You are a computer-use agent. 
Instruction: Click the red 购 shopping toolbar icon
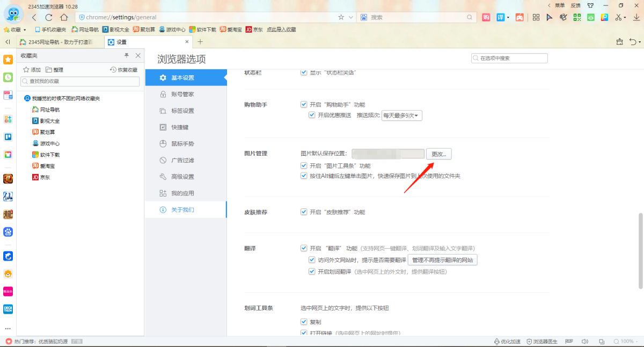pyautogui.click(x=486, y=17)
